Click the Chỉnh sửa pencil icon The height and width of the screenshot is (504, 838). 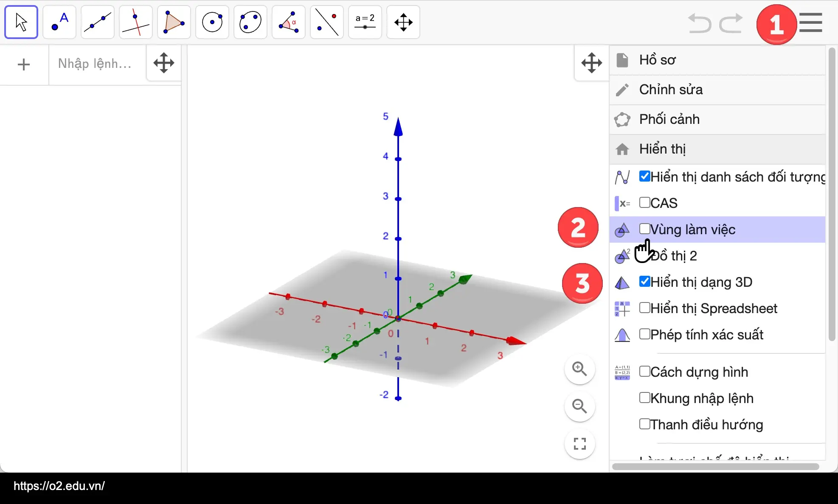point(622,90)
